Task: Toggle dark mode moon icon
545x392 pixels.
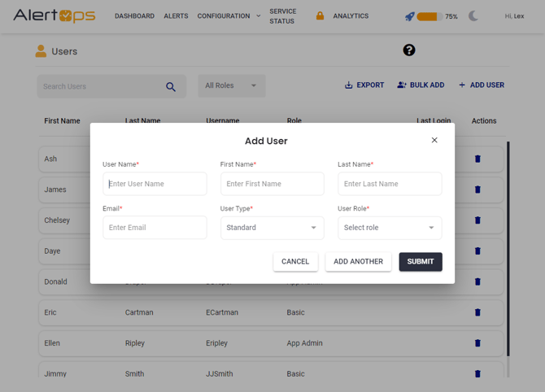Action: [x=473, y=16]
